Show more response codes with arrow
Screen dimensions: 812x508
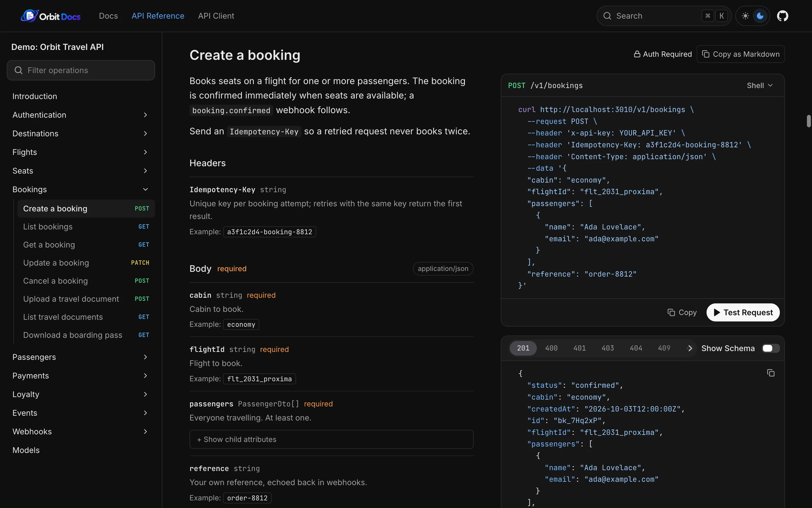pyautogui.click(x=690, y=349)
